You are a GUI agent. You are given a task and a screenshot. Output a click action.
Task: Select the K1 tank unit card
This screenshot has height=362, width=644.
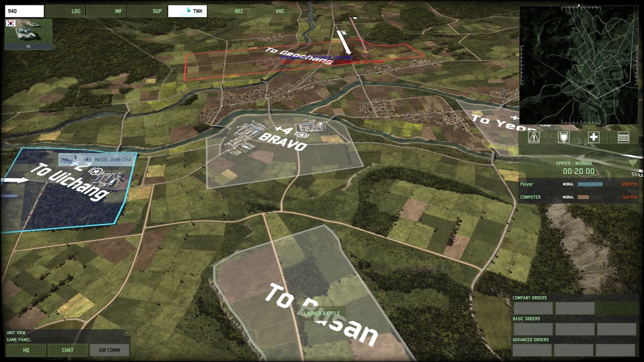point(28,34)
